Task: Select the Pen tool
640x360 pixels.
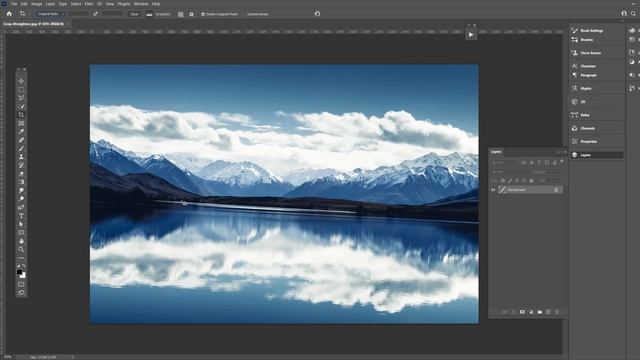Action: coord(21,207)
